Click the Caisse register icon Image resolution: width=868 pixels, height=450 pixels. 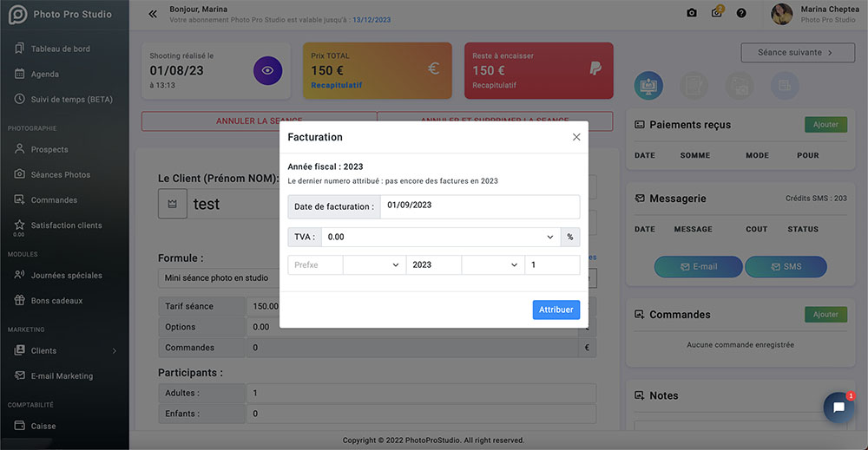(19, 426)
